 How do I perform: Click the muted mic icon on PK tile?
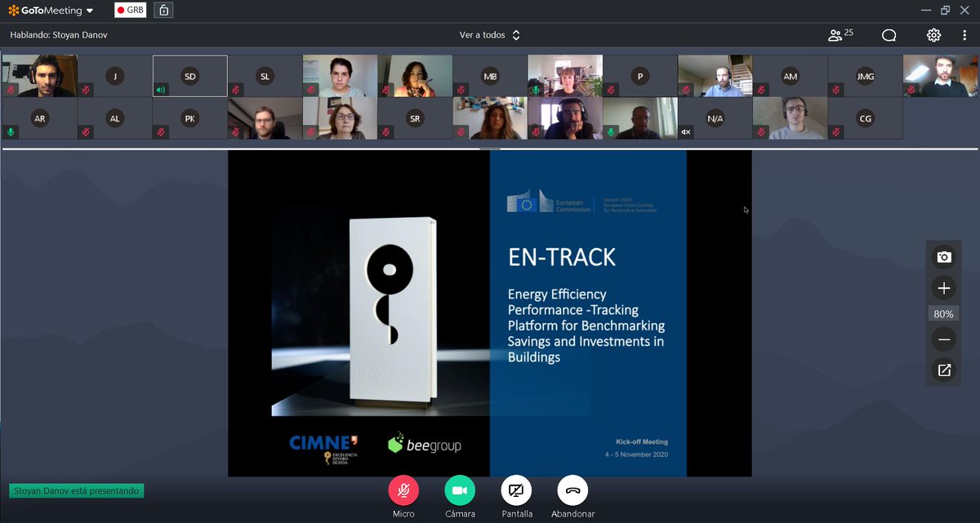(161, 132)
